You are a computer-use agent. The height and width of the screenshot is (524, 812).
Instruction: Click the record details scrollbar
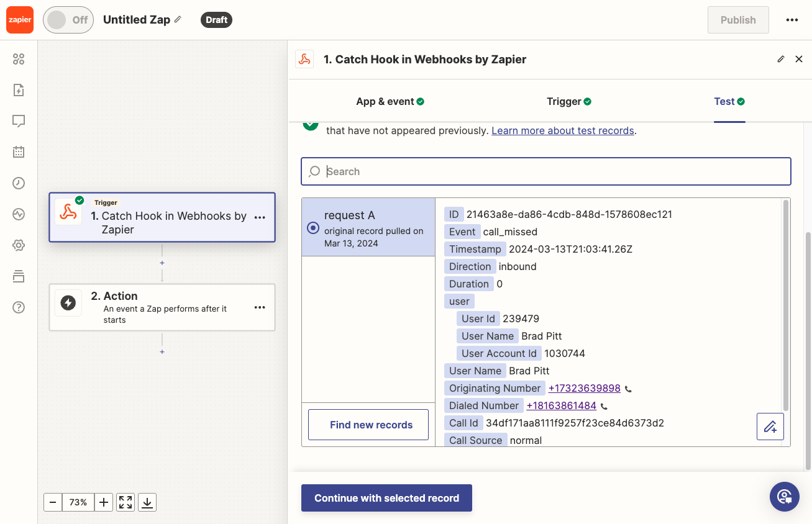(x=786, y=304)
